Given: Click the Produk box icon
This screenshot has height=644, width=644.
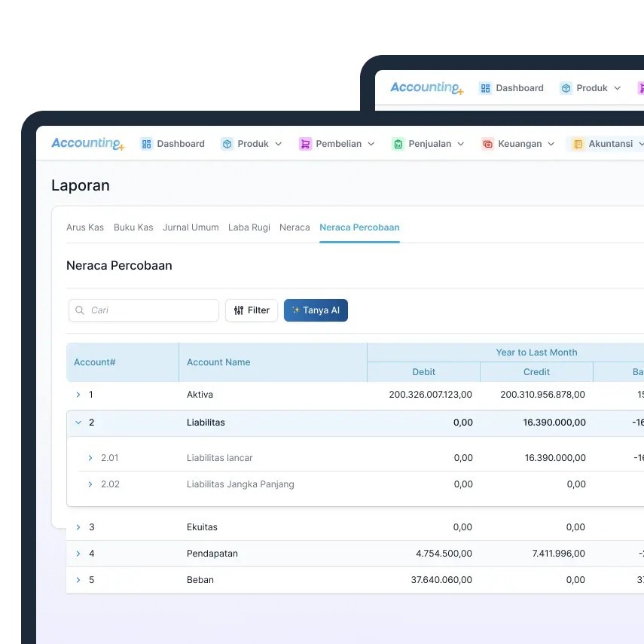Looking at the screenshot, I should coord(227,144).
